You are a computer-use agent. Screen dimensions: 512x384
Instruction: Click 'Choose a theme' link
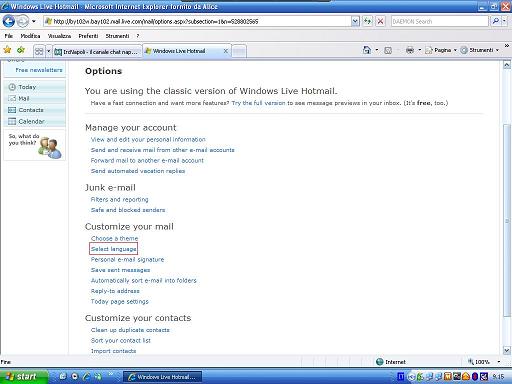pos(114,238)
